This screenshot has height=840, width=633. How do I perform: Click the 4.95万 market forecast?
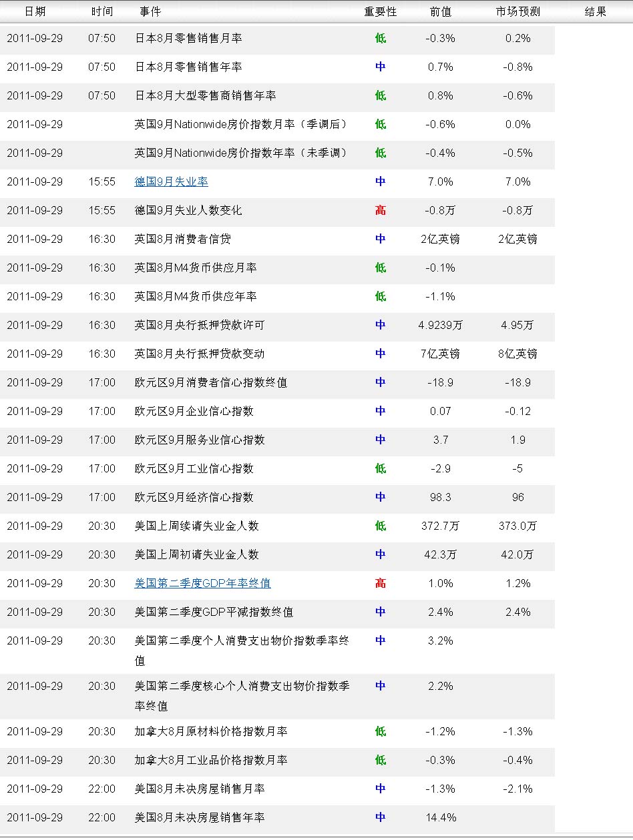click(x=518, y=325)
